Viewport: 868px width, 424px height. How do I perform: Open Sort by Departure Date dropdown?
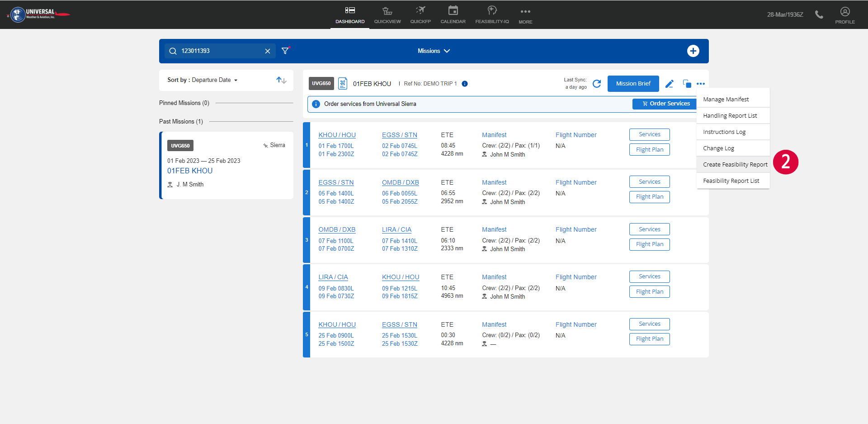click(203, 80)
